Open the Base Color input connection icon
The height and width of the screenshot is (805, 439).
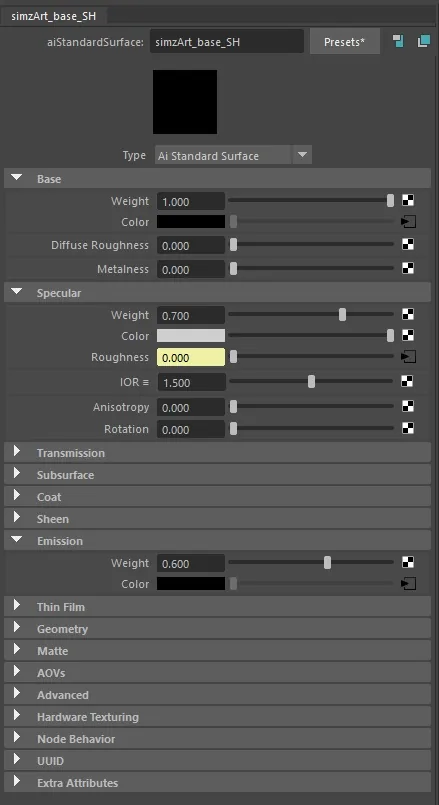(408, 222)
